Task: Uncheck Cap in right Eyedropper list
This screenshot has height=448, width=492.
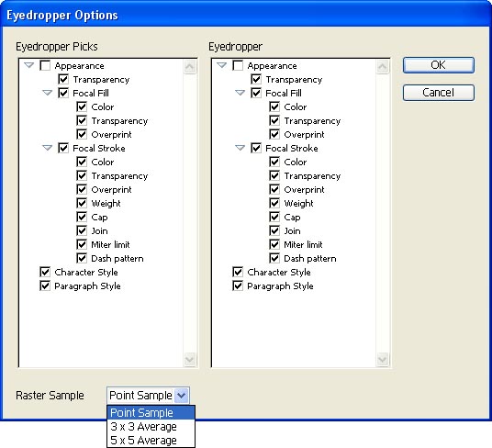Action: click(274, 217)
